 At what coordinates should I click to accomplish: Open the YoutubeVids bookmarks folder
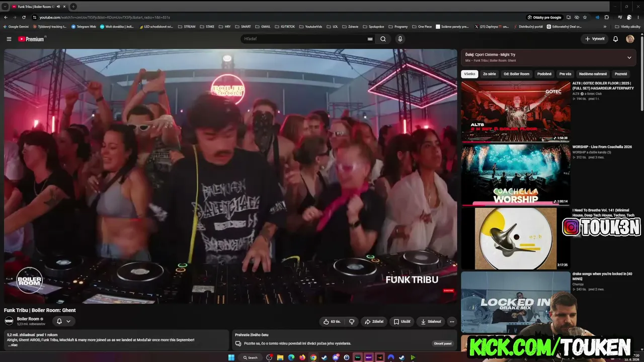pyautogui.click(x=310, y=27)
